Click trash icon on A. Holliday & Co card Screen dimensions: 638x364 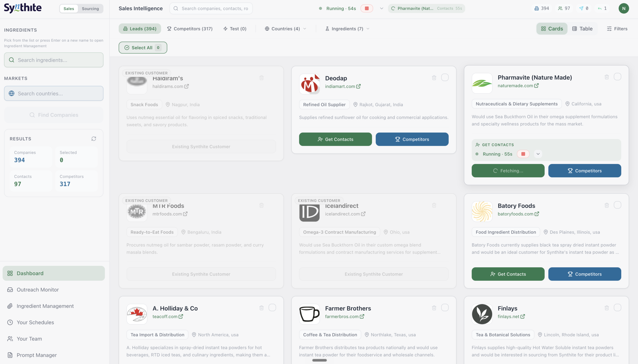[x=261, y=308]
